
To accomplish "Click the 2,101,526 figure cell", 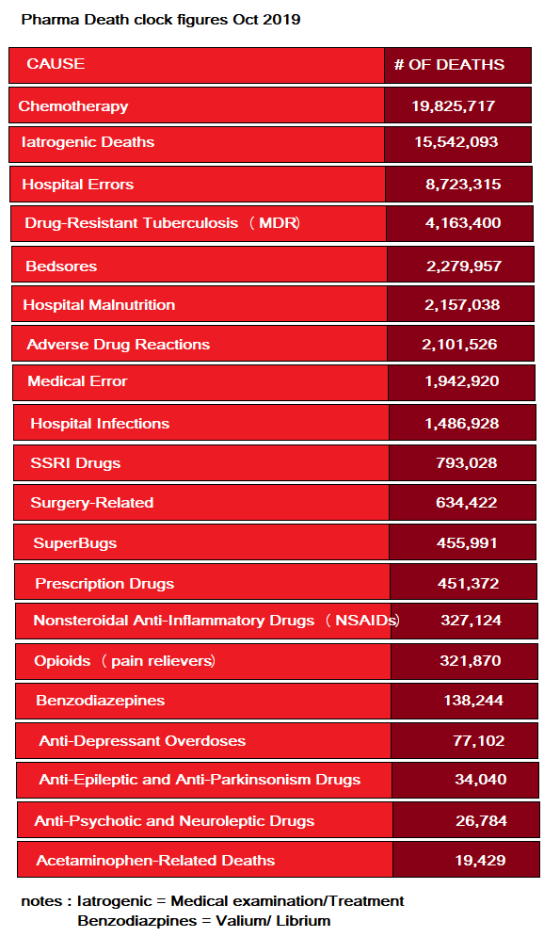I will 460,344.
